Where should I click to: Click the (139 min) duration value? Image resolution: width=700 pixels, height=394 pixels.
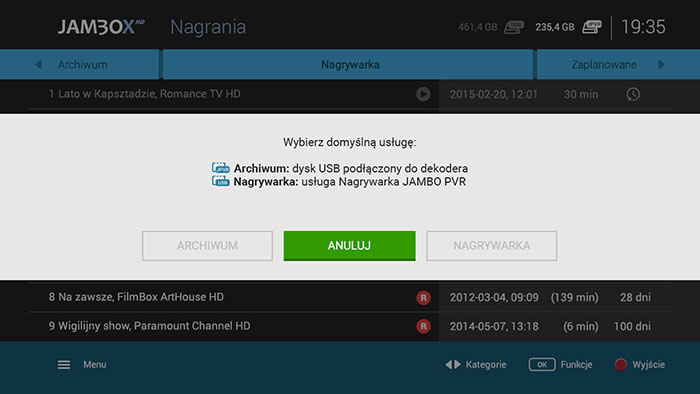click(575, 298)
